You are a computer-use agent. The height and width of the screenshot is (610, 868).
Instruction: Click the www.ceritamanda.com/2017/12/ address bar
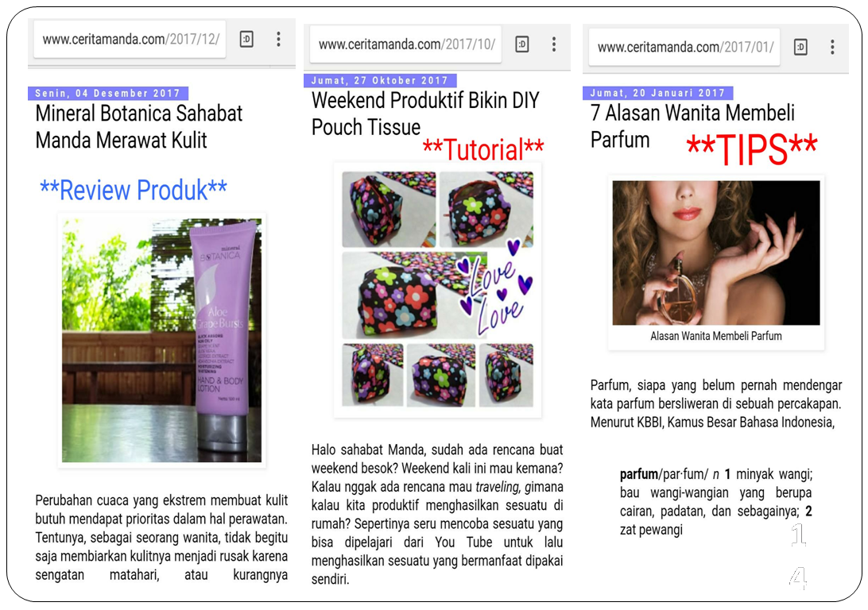[130, 39]
